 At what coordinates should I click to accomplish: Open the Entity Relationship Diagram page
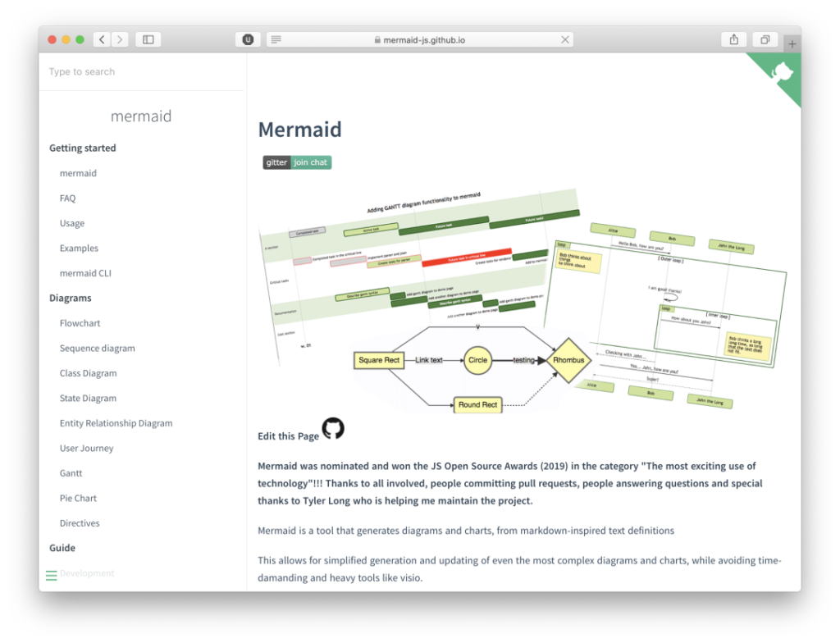[116, 423]
